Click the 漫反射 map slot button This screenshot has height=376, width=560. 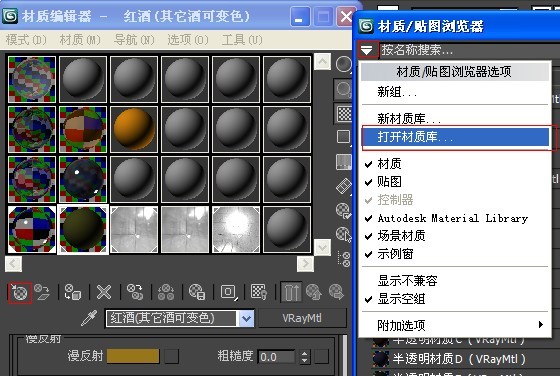(x=171, y=356)
